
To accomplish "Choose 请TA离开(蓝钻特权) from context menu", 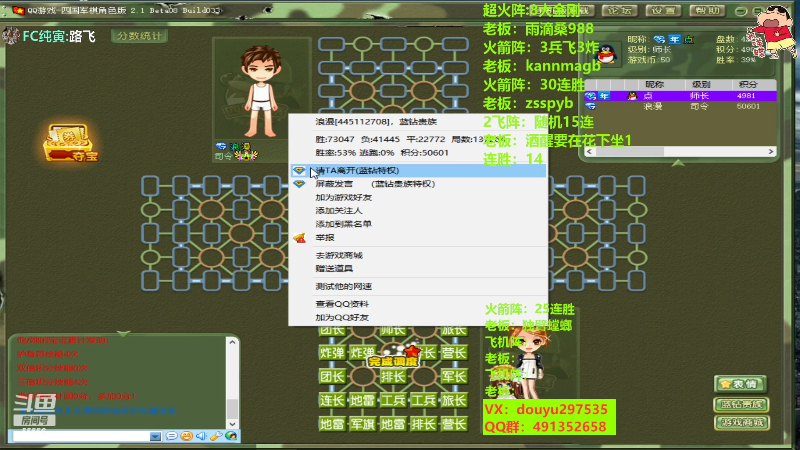I will (x=418, y=170).
